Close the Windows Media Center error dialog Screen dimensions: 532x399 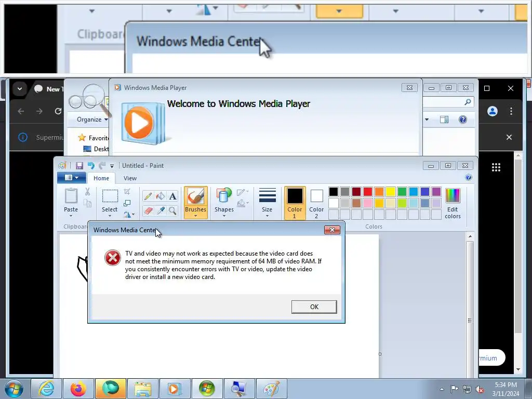pyautogui.click(x=332, y=230)
